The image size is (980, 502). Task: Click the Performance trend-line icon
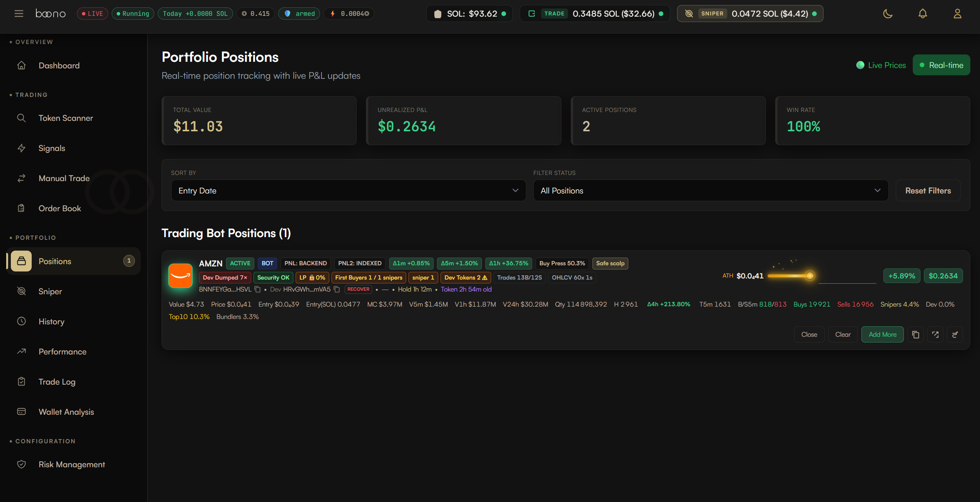coord(22,352)
